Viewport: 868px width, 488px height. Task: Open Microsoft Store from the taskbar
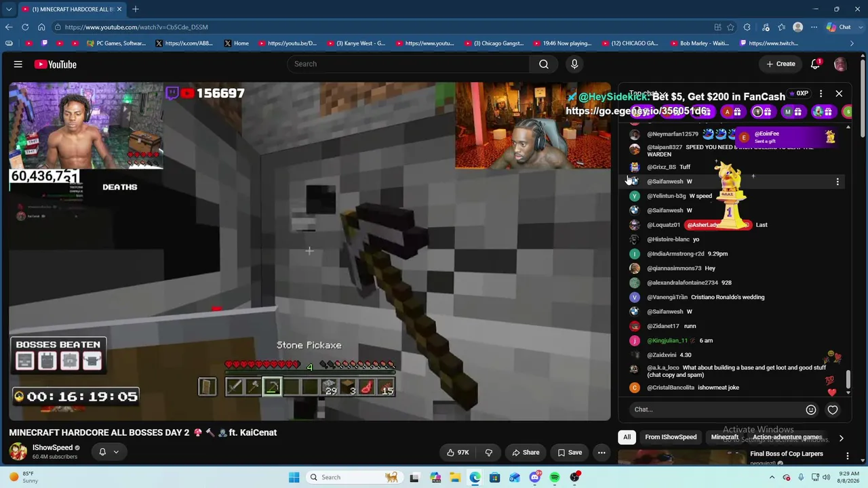point(494,477)
